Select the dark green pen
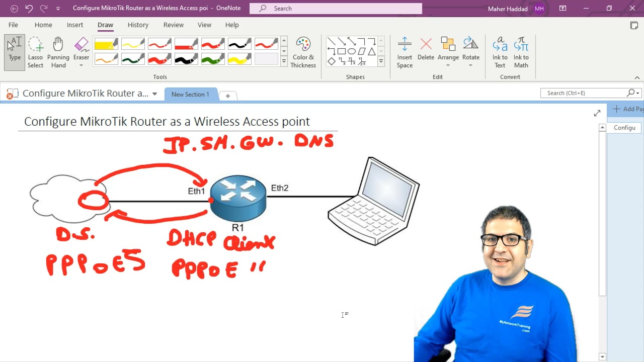 (133, 59)
